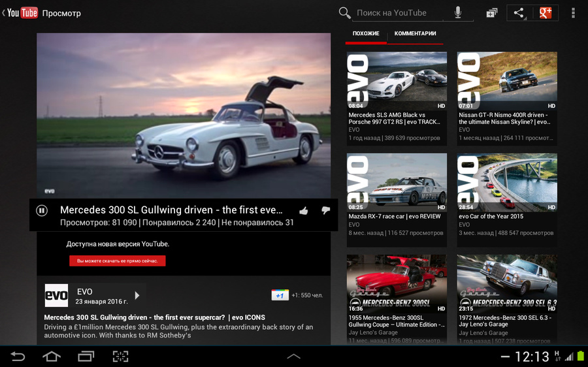This screenshot has width=588, height=367.
Task: Switch to the ПОХОЖИЕ tab
Action: click(366, 33)
